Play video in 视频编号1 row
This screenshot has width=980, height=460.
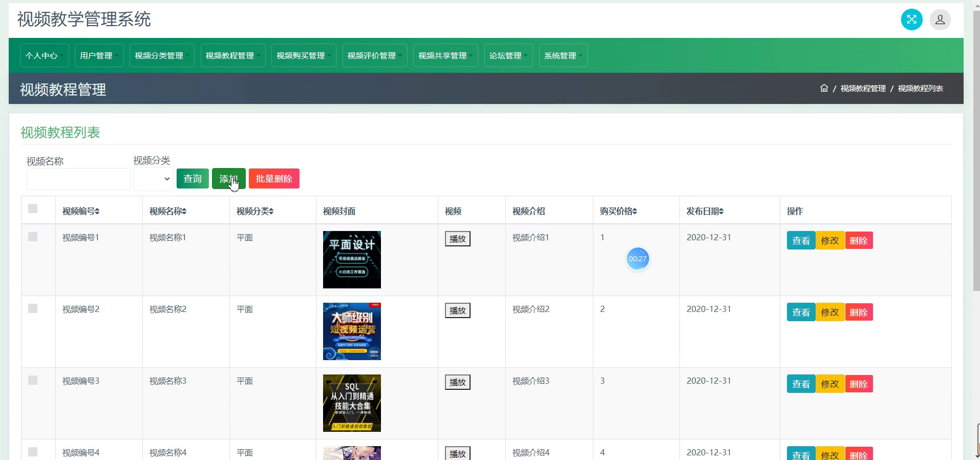pyautogui.click(x=457, y=239)
